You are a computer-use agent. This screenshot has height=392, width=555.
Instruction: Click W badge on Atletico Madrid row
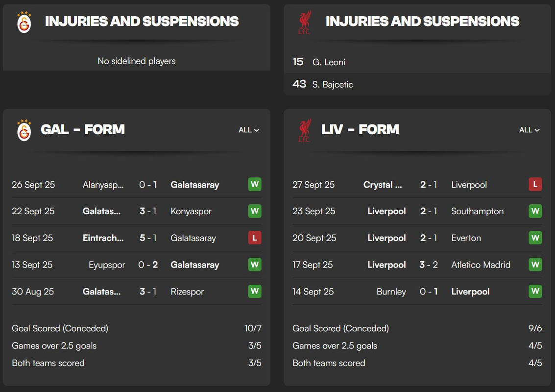535,265
